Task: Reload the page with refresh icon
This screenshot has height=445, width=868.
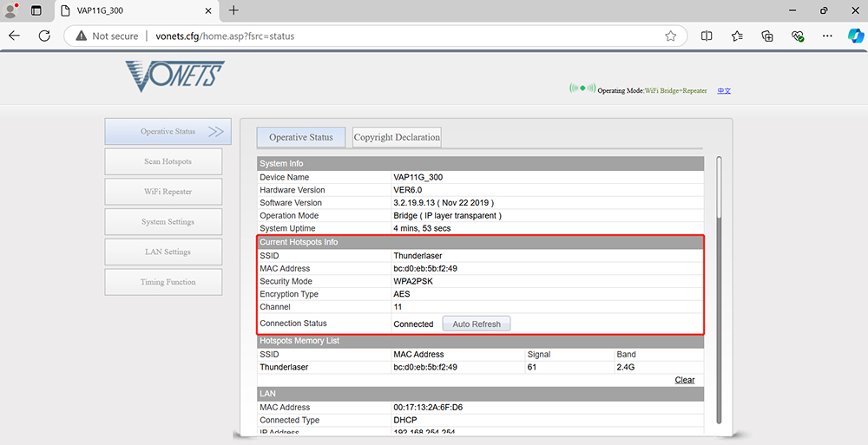Action: (x=44, y=36)
